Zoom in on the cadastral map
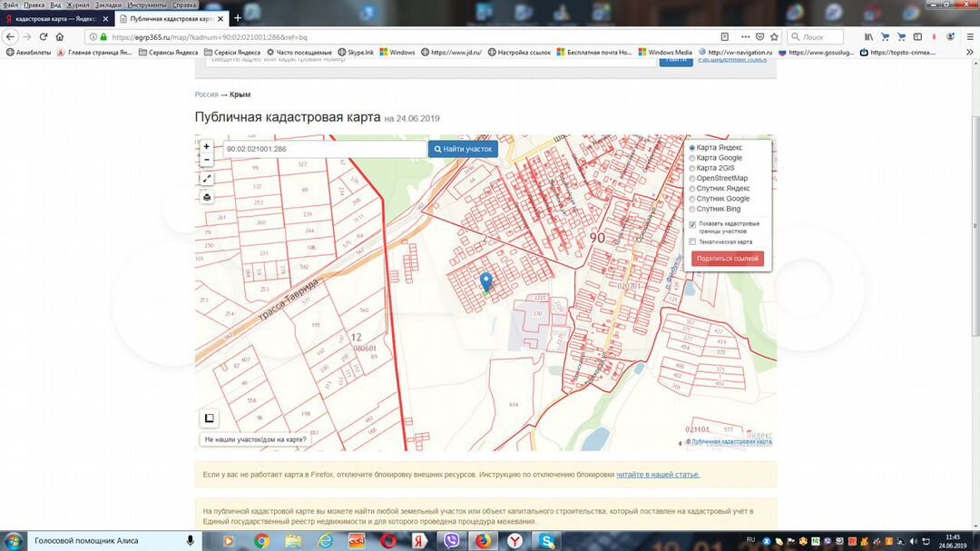 coord(207,146)
